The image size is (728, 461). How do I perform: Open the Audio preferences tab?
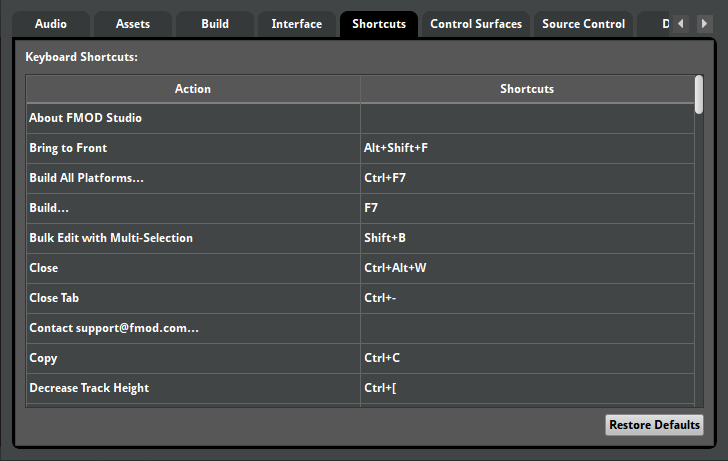(x=51, y=24)
